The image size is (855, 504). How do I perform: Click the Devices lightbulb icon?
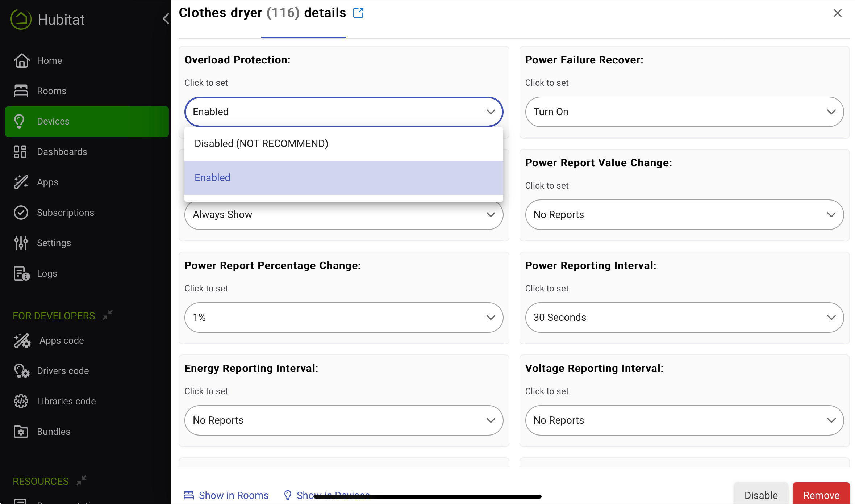click(19, 121)
